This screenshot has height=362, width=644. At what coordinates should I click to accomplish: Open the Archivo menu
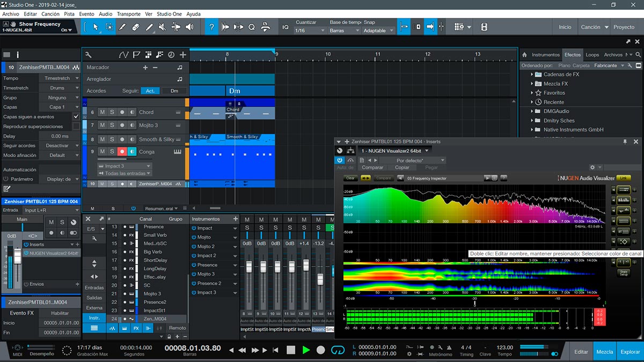click(11, 14)
